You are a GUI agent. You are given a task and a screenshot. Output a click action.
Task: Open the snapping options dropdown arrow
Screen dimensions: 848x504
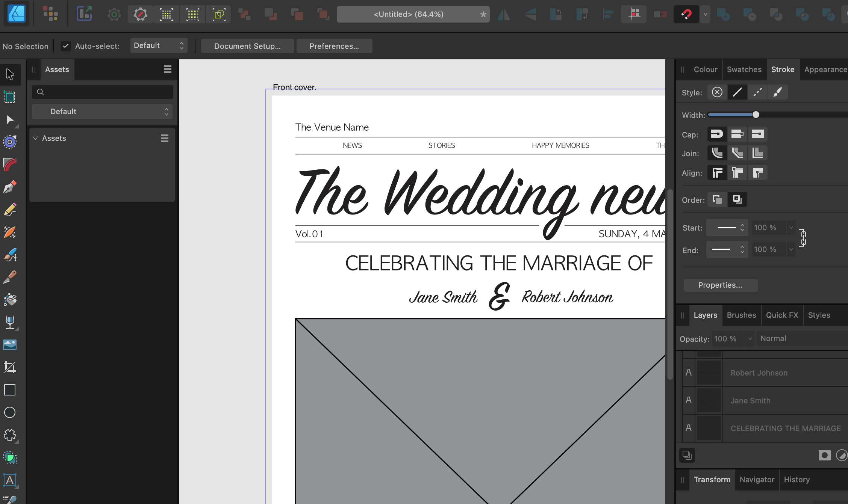tap(706, 14)
